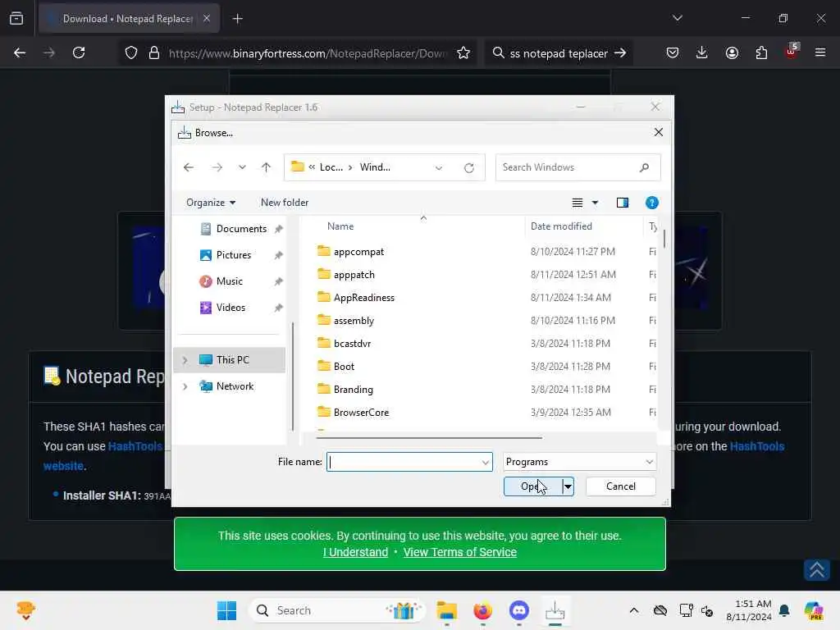Open the File name history dropdown
Screen dimensions: 840x630
486,463
